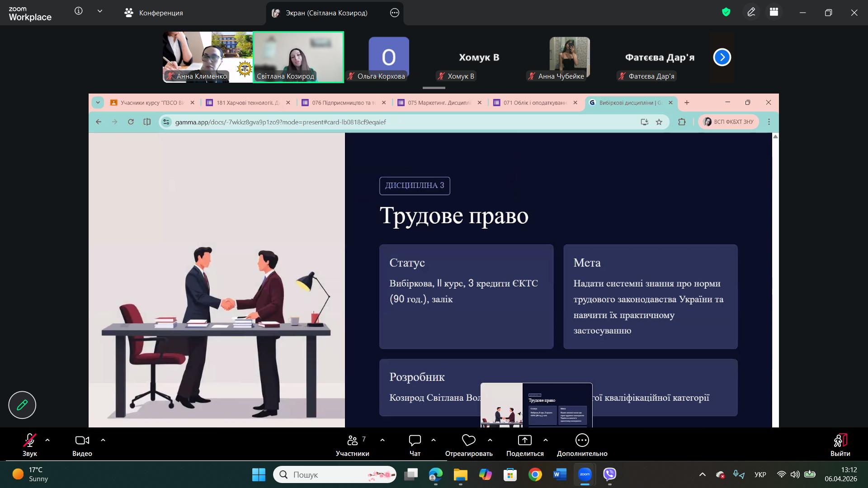The width and height of the screenshot is (868, 488).
Task: Turn on camera with Видео button
Action: 82,440
